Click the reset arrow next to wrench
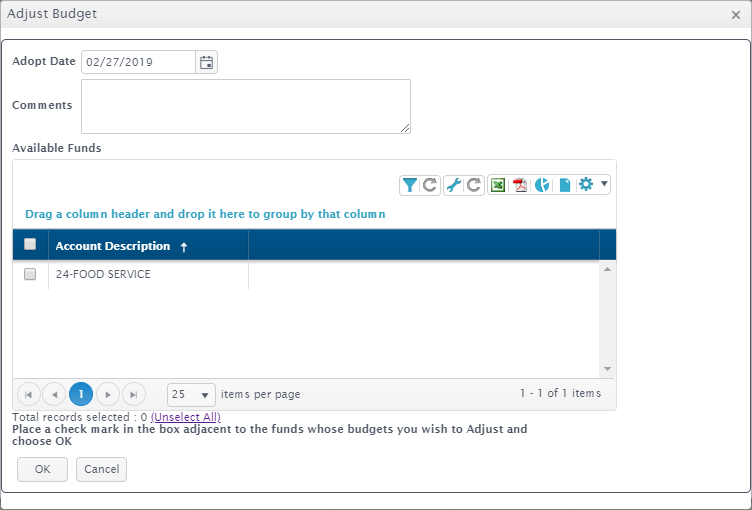 click(x=474, y=185)
